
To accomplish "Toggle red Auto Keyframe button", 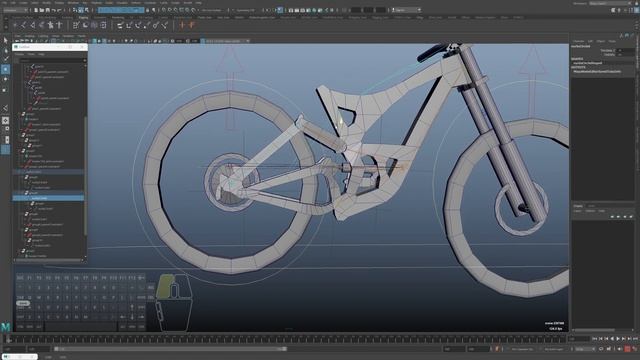I will point(627,349).
